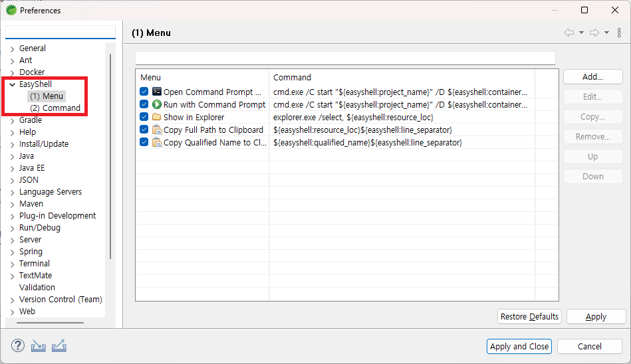Expand the General tree node
The height and width of the screenshot is (364, 631).
[12, 49]
